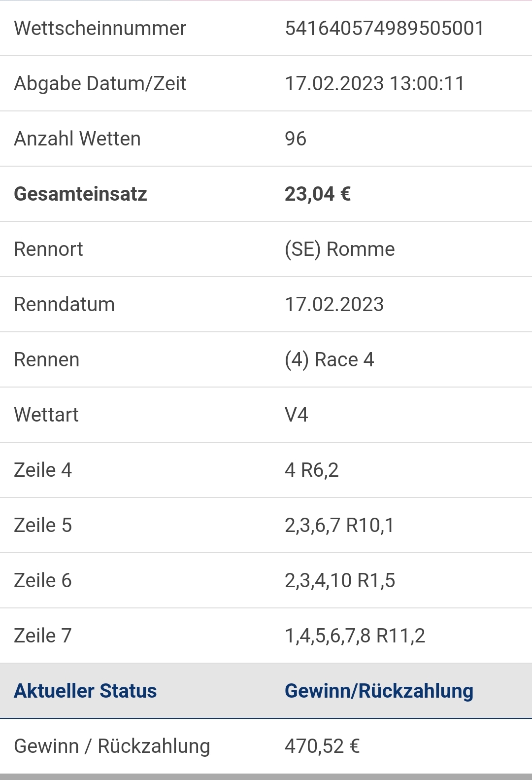This screenshot has height=780, width=532.
Task: Select the Zeile 7 picks 1,4,5,6,7,8 R11,2
Action: click(355, 636)
